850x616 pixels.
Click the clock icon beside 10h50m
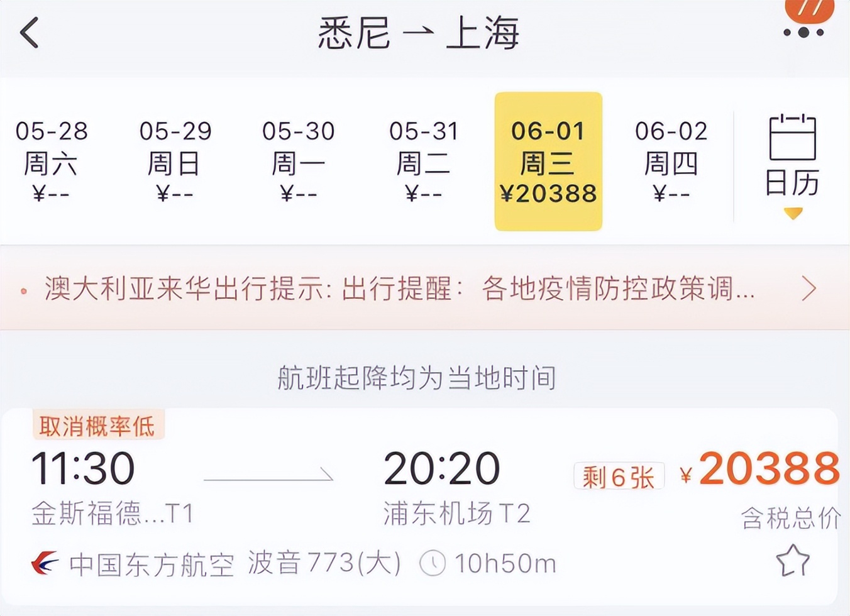coord(434,562)
